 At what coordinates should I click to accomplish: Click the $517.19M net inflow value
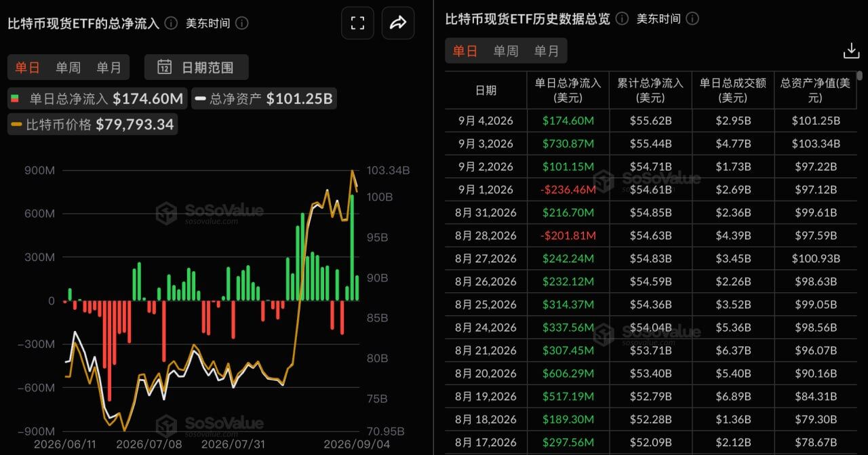tap(568, 397)
